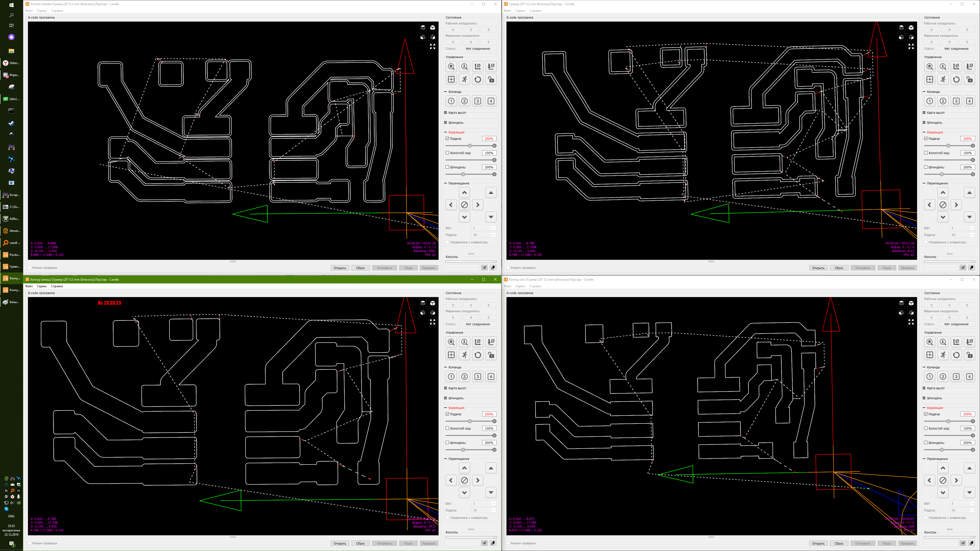The height and width of the screenshot is (551, 980).
Task: Click Home icon in Контур (внеш) window
Action: pos(451,342)
